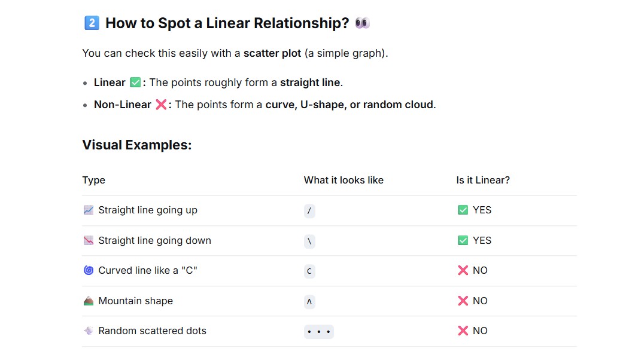Click the eyes emoji beside the heading
The height and width of the screenshot is (364, 620).
[x=362, y=23]
